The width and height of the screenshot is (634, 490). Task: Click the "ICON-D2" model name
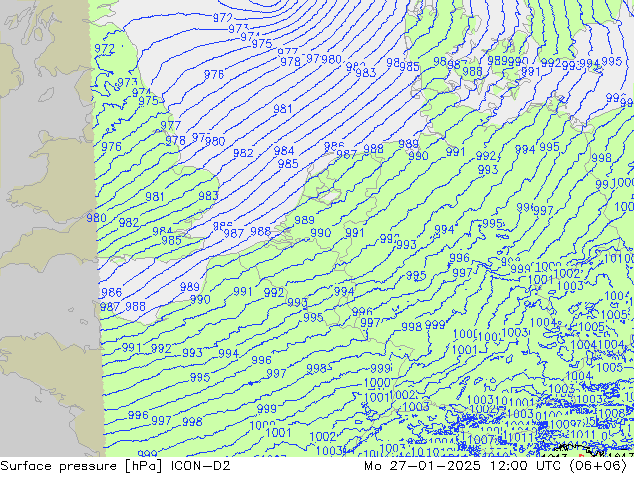[x=201, y=466]
